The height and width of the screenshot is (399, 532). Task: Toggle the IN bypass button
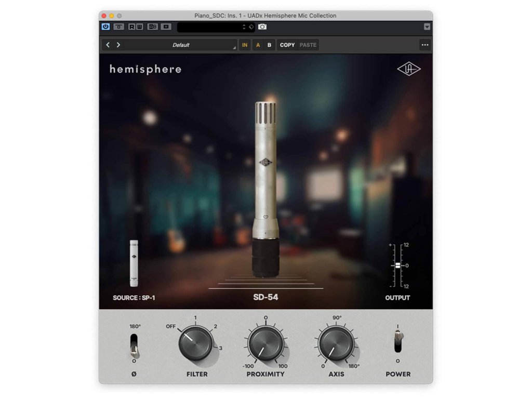[x=245, y=45]
